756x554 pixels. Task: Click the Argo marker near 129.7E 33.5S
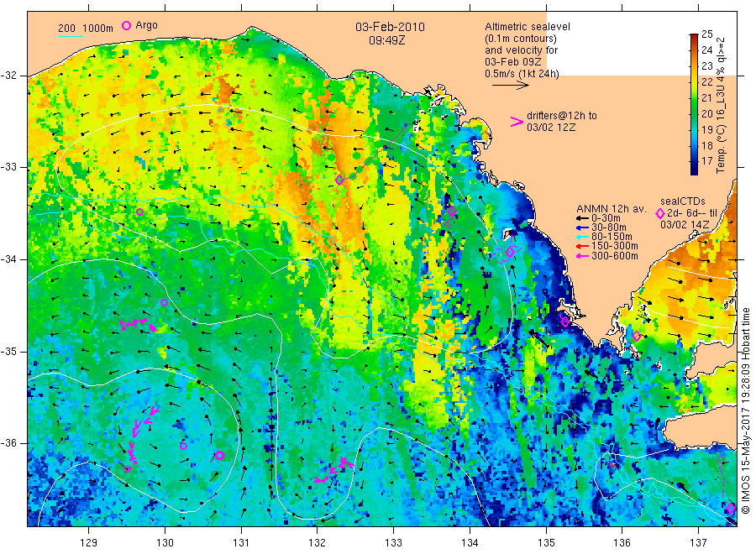(x=139, y=212)
